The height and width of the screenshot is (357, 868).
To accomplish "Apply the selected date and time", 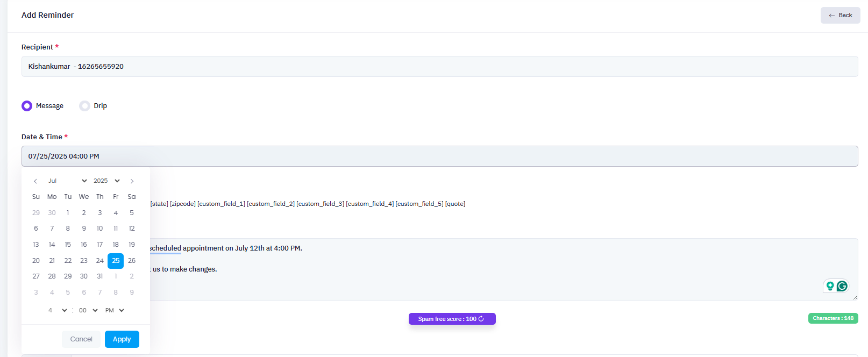I will click(122, 339).
